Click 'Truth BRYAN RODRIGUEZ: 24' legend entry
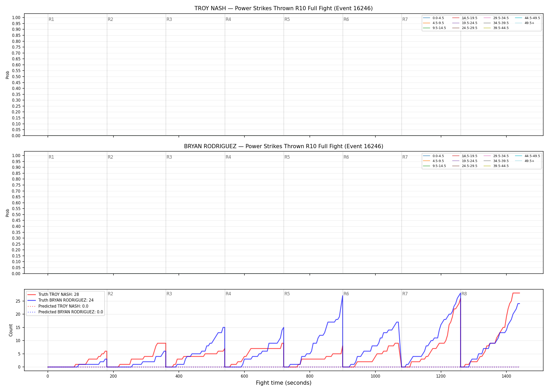This screenshot has width=549, height=392. click(x=60, y=300)
